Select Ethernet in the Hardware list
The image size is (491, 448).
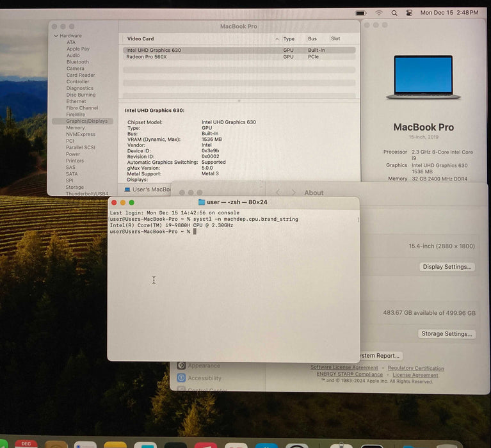76,101
